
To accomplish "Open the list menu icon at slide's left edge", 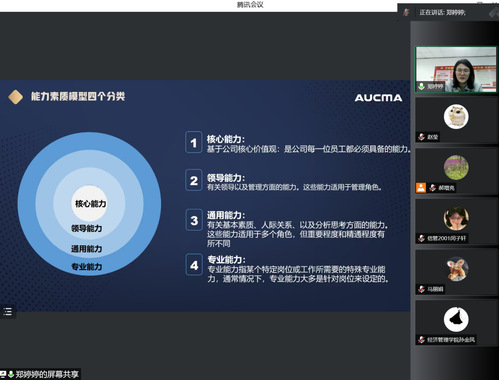I will pyautogui.click(x=7, y=312).
